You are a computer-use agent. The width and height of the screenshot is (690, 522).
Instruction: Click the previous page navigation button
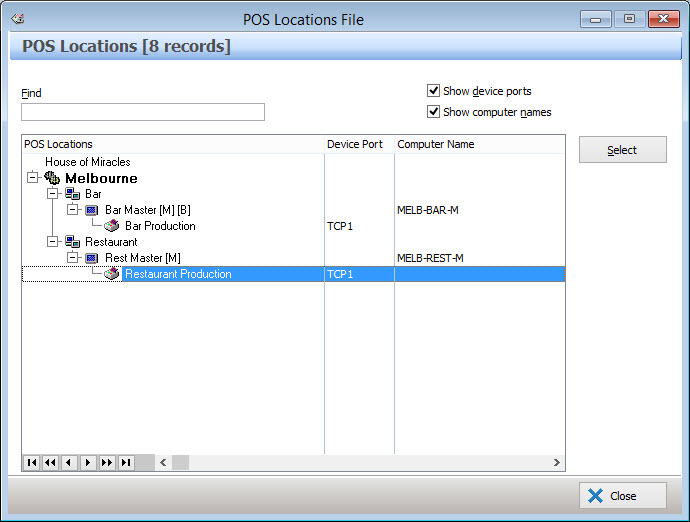(50, 463)
